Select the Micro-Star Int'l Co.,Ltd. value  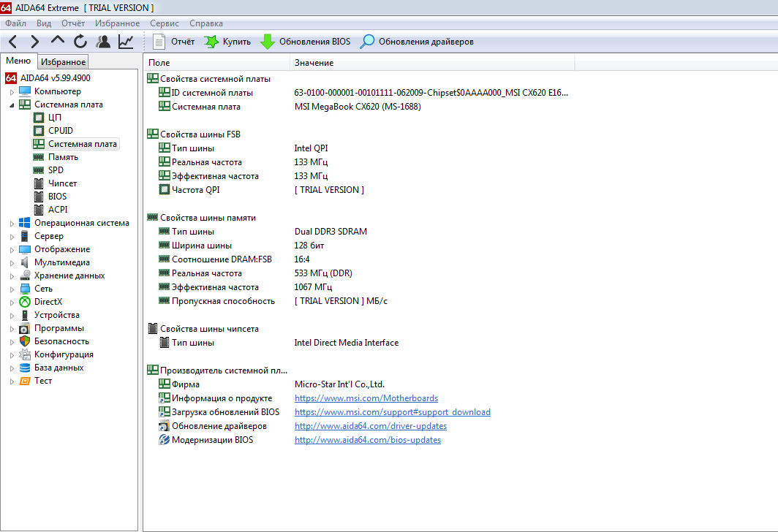339,384
